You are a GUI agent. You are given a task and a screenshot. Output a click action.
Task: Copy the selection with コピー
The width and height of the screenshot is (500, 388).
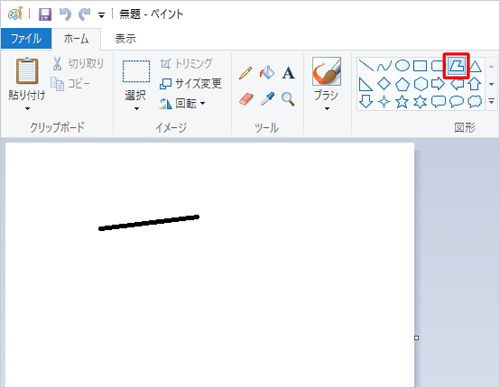pyautogui.click(x=70, y=84)
